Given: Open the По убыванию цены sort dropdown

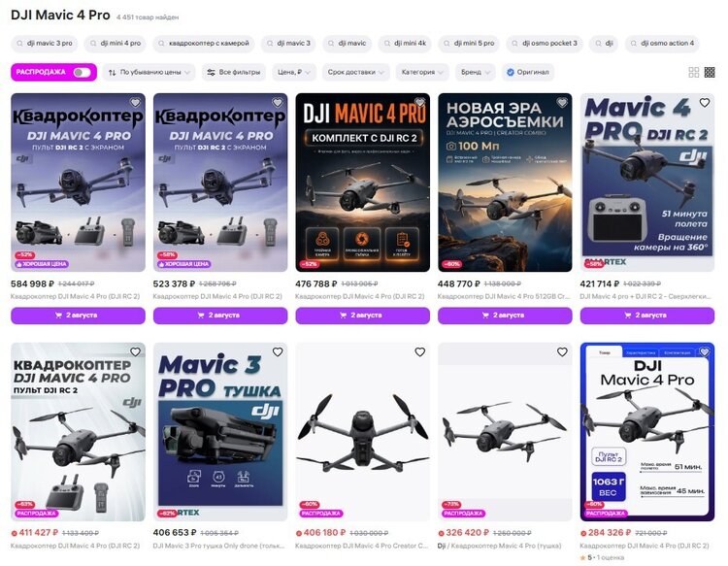Looking at the screenshot, I should click(149, 72).
